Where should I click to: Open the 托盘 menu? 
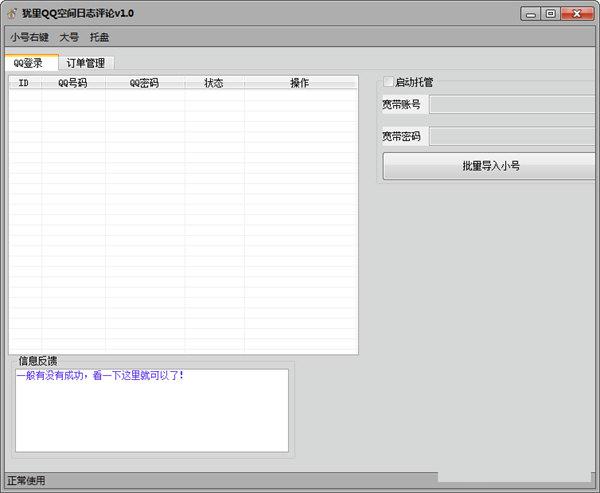tap(99, 37)
